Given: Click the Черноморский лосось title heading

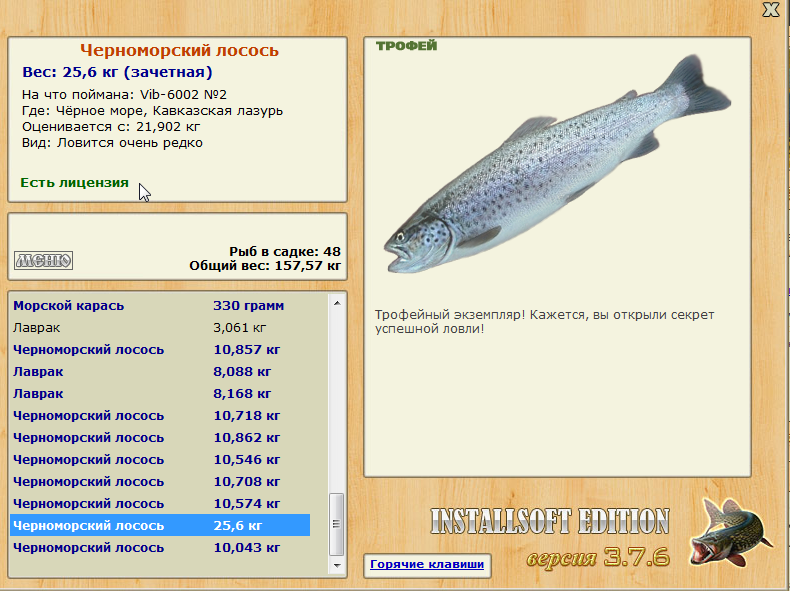Looking at the screenshot, I should [x=179, y=50].
